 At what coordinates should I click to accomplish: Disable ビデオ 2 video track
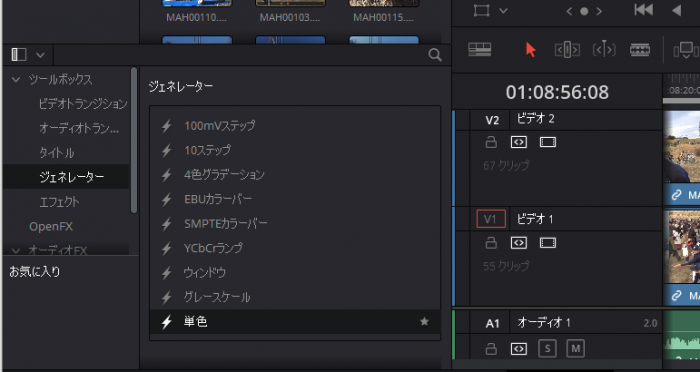point(548,142)
